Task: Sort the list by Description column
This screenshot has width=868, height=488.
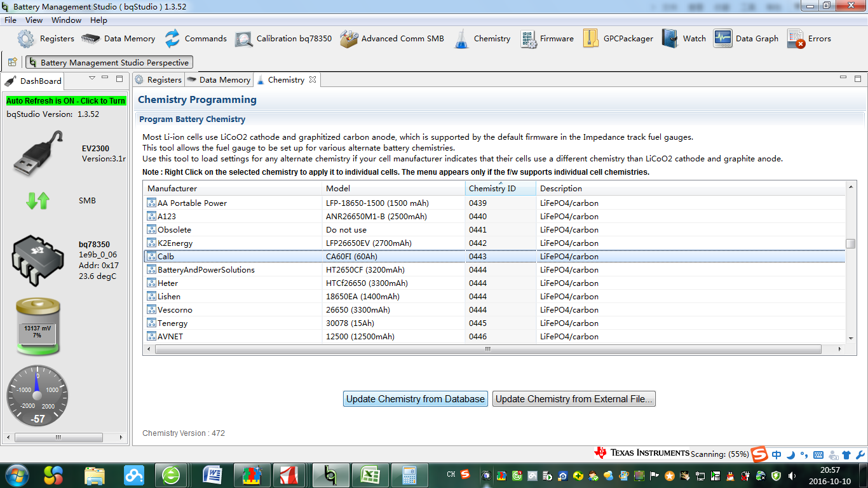Action: click(691, 188)
